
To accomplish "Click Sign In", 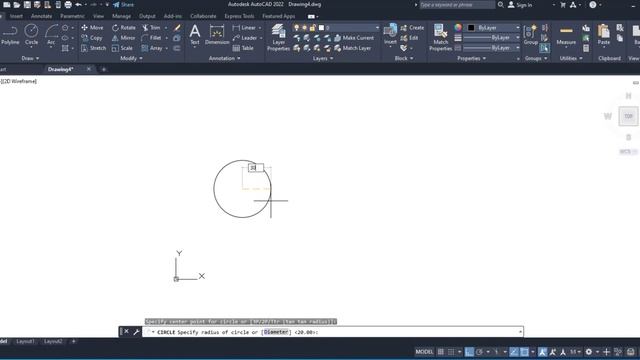I will click(520, 4).
